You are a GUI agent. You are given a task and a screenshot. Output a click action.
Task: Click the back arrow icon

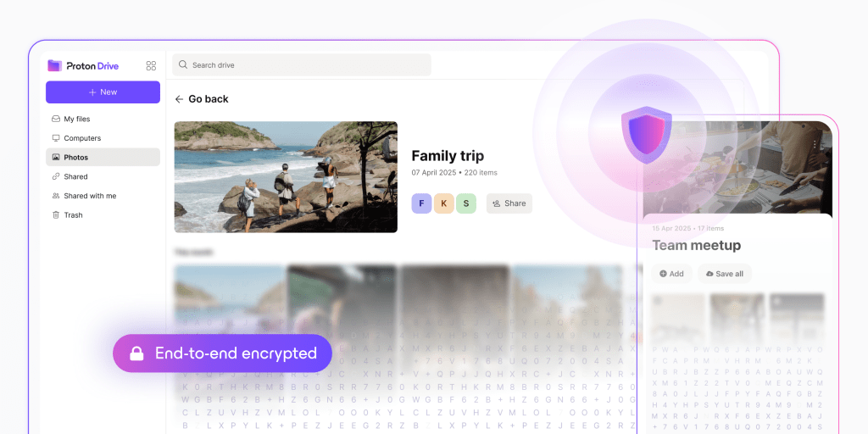coord(179,99)
